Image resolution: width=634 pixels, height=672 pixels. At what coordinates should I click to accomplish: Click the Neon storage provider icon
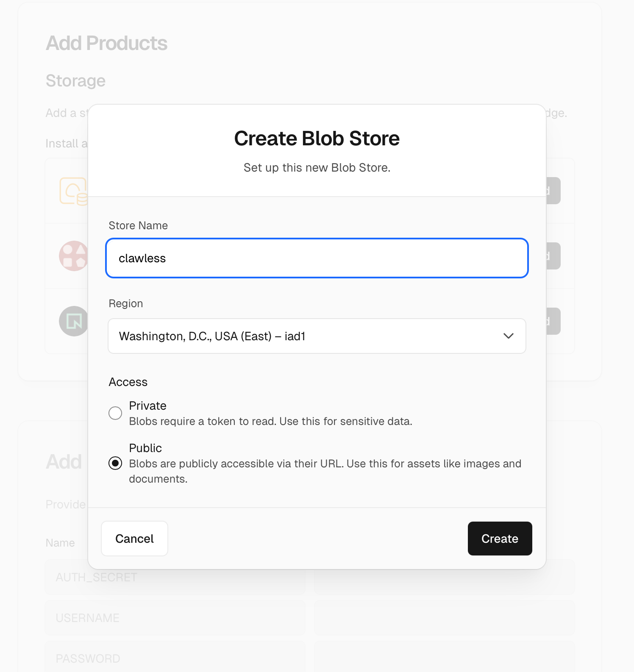(73, 321)
